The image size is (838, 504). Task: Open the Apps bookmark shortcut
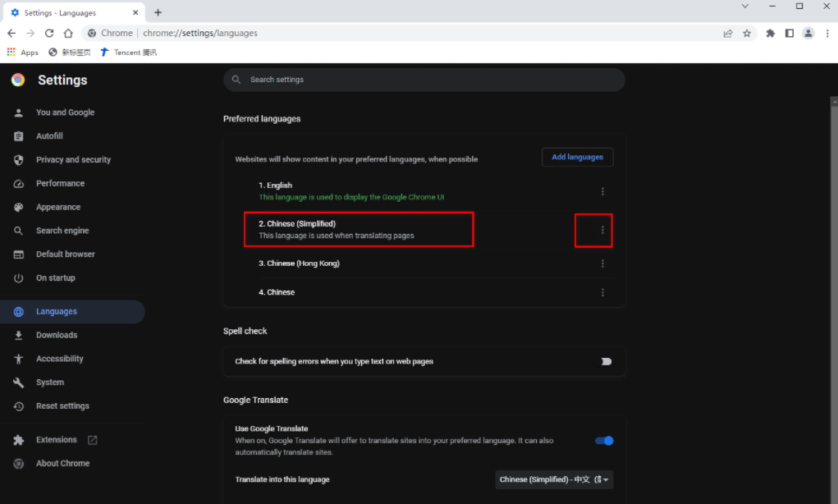[22, 53]
